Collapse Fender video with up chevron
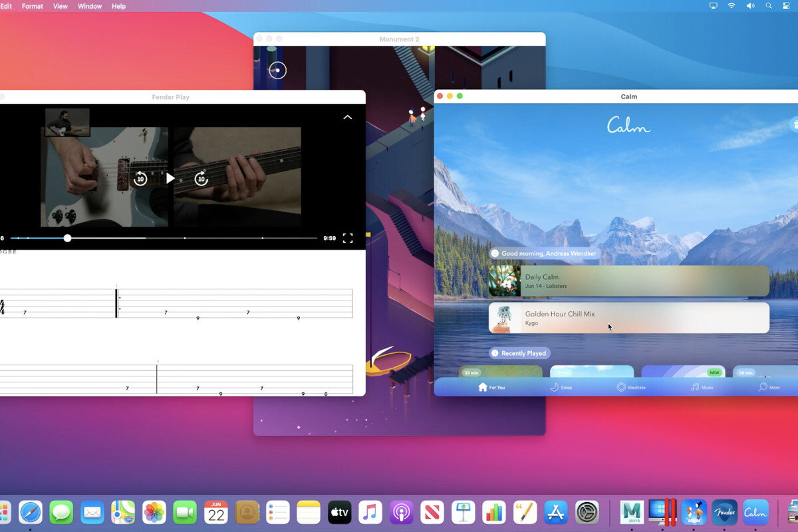This screenshot has width=798, height=532. [347, 117]
